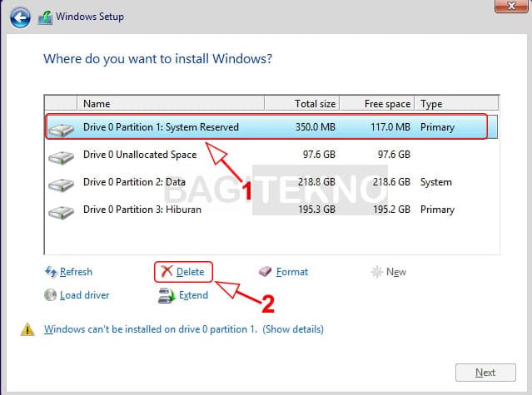Click the red X Delete icon

(x=167, y=271)
